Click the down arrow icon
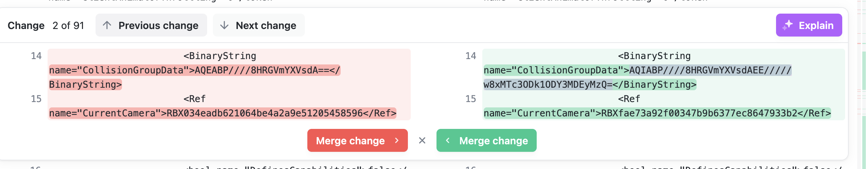Image resolution: width=868 pixels, height=169 pixels. click(224, 25)
